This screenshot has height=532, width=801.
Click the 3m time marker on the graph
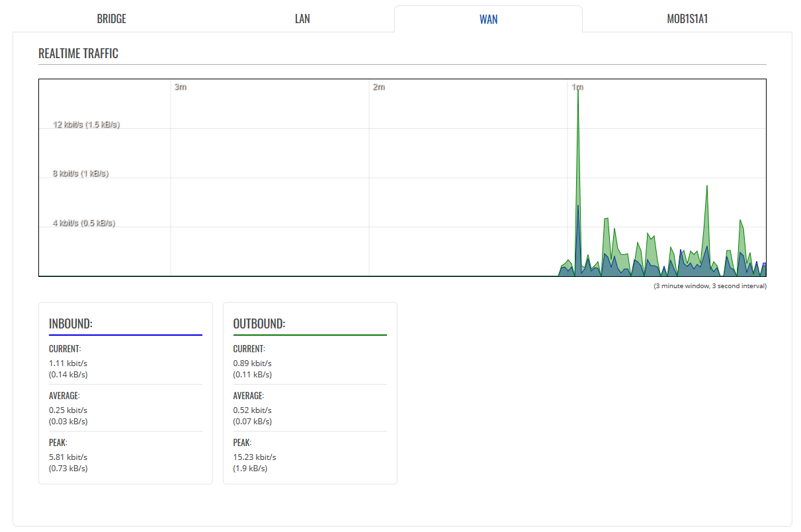[180, 87]
